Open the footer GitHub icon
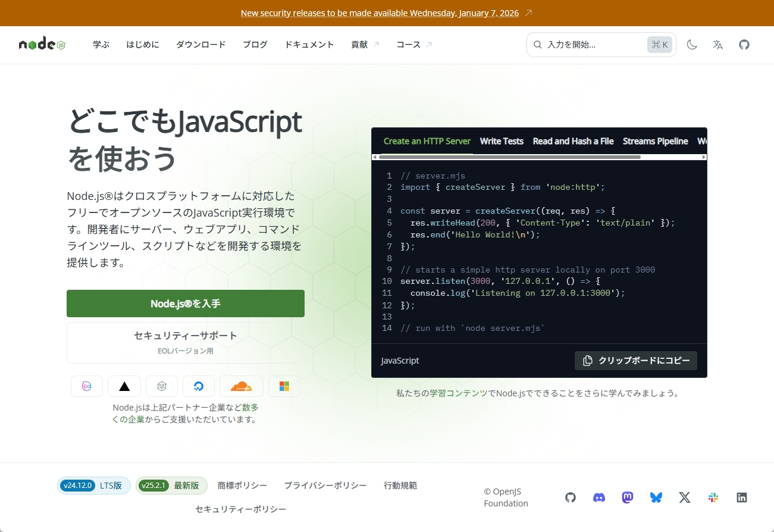Image resolution: width=774 pixels, height=532 pixels. coord(571,497)
